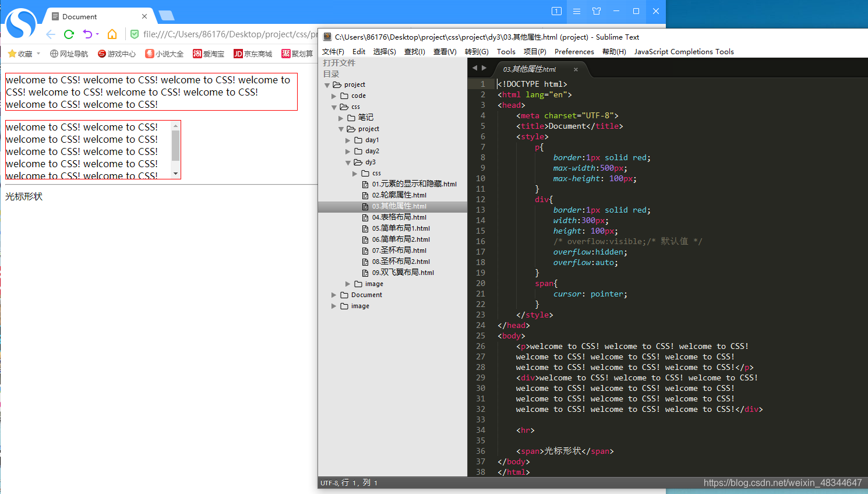Open 01.元素的显示和隐藏.html file
The width and height of the screenshot is (868, 494).
pyautogui.click(x=414, y=184)
